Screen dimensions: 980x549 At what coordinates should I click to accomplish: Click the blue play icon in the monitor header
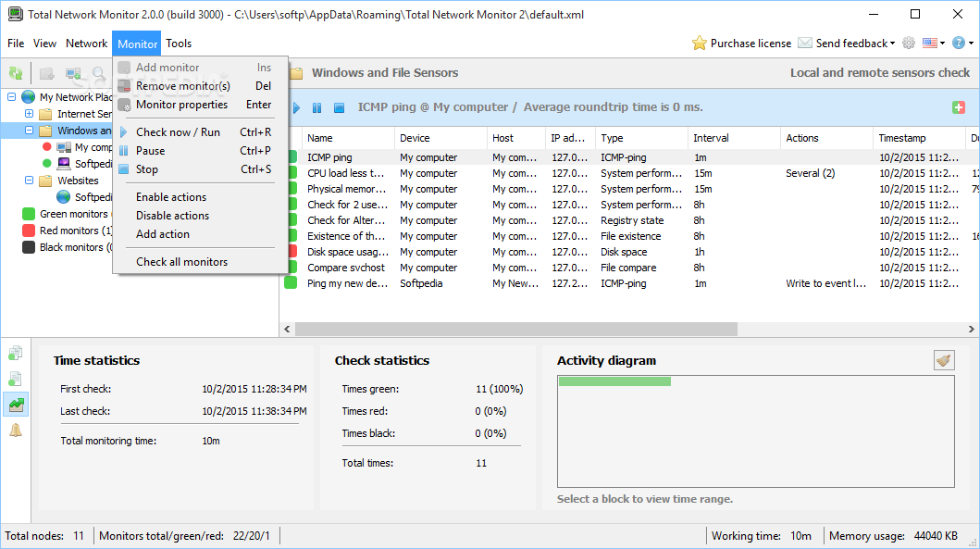(297, 107)
